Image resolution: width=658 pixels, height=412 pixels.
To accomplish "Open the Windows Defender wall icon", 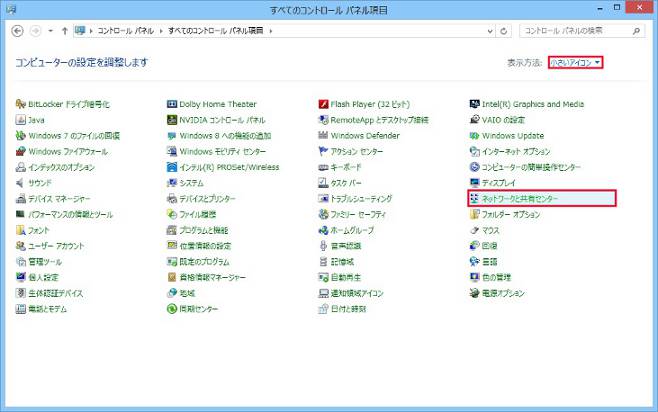I will [x=323, y=136].
